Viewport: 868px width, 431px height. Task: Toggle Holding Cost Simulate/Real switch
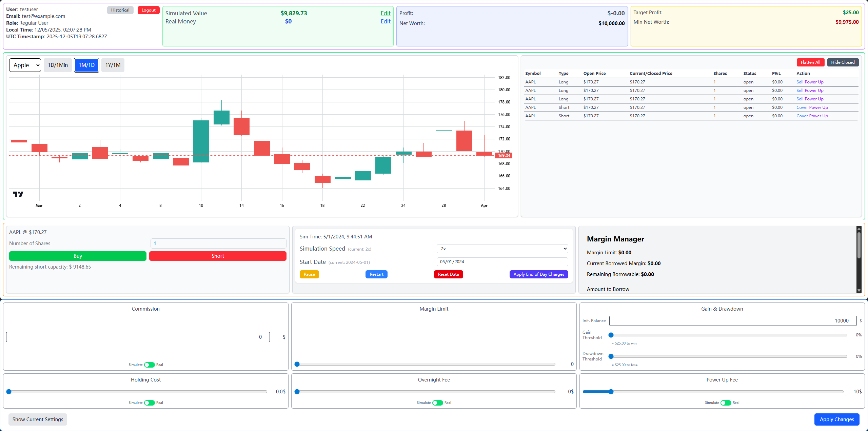tap(149, 403)
